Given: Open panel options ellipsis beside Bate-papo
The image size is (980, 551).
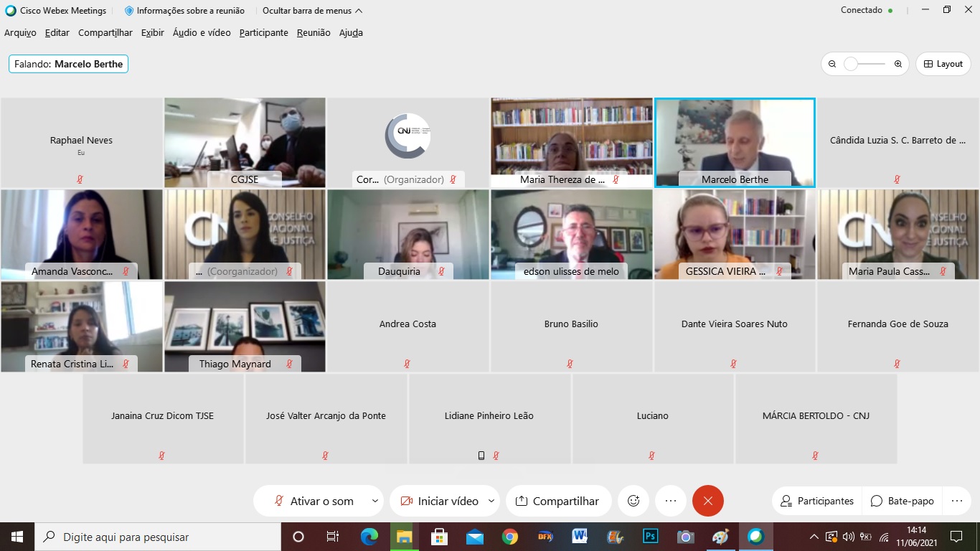Looking at the screenshot, I should [x=956, y=501].
